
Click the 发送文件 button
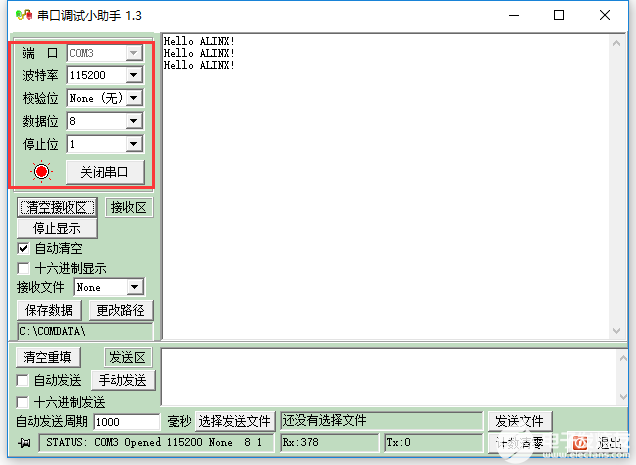tap(519, 421)
